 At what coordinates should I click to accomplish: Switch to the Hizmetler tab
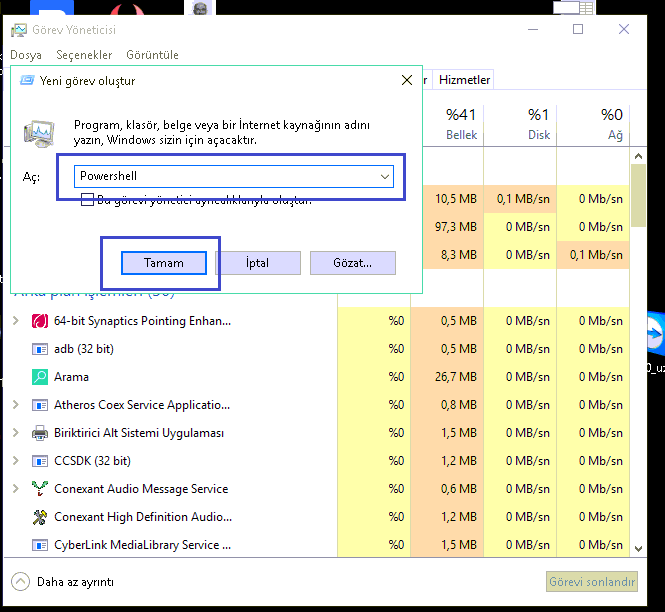464,80
